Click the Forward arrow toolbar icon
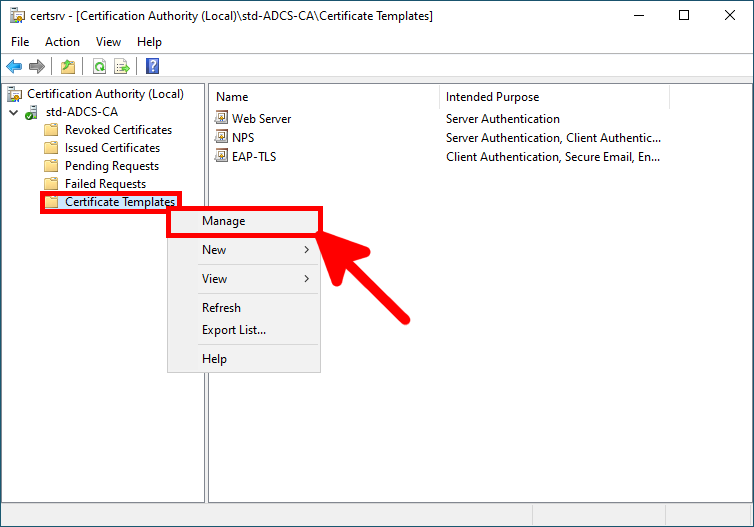The image size is (754, 527). point(37,66)
